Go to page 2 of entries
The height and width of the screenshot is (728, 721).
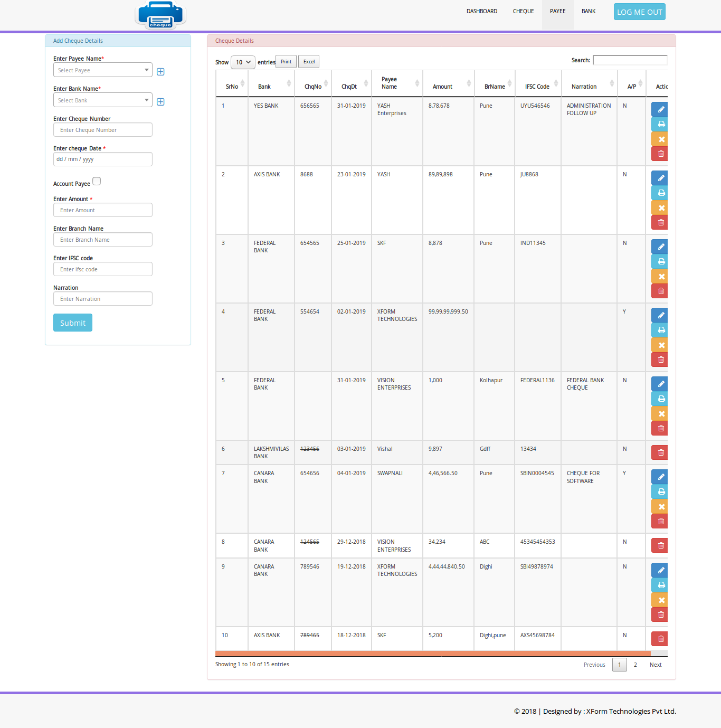coord(635,665)
